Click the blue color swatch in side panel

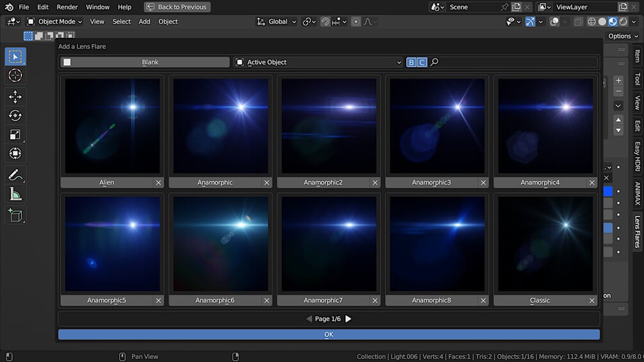(x=608, y=192)
